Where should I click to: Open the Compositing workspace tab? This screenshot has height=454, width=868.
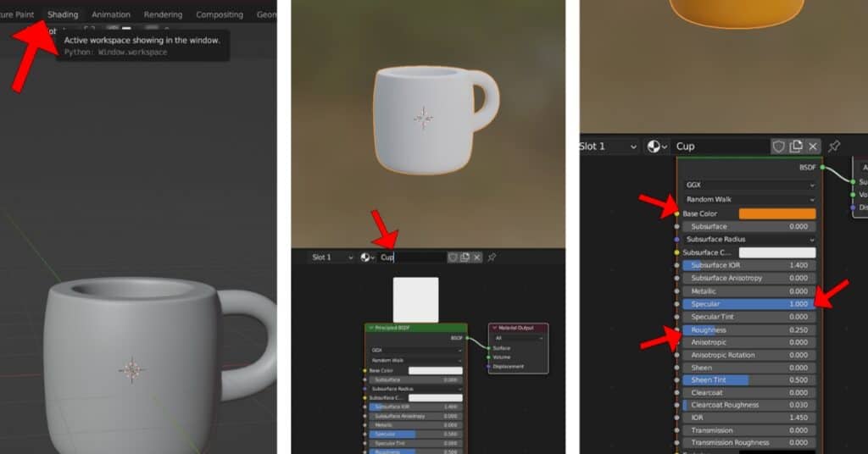click(x=220, y=14)
